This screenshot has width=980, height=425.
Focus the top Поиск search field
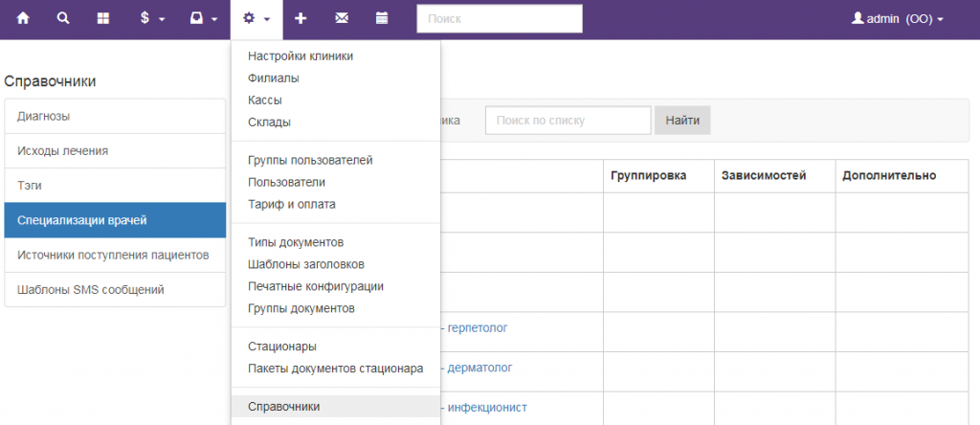tap(500, 19)
